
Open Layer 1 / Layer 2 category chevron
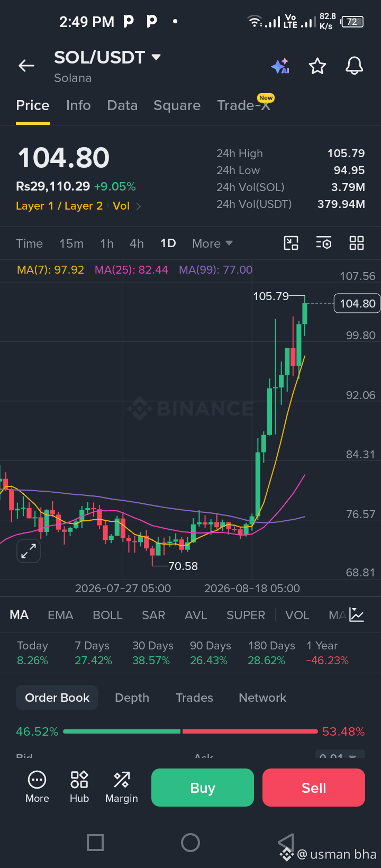pyautogui.click(x=139, y=206)
